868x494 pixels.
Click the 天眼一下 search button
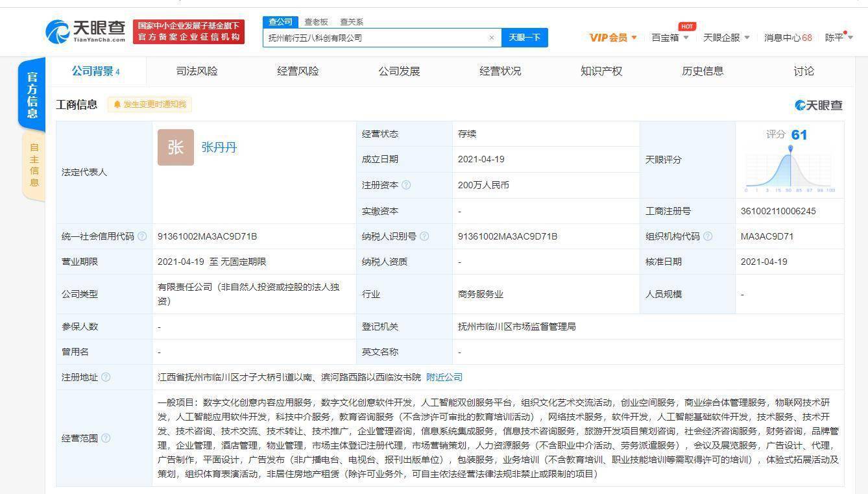point(525,38)
